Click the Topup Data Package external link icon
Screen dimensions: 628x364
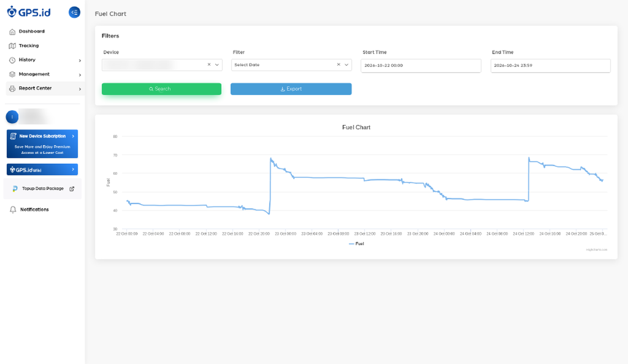(72, 189)
